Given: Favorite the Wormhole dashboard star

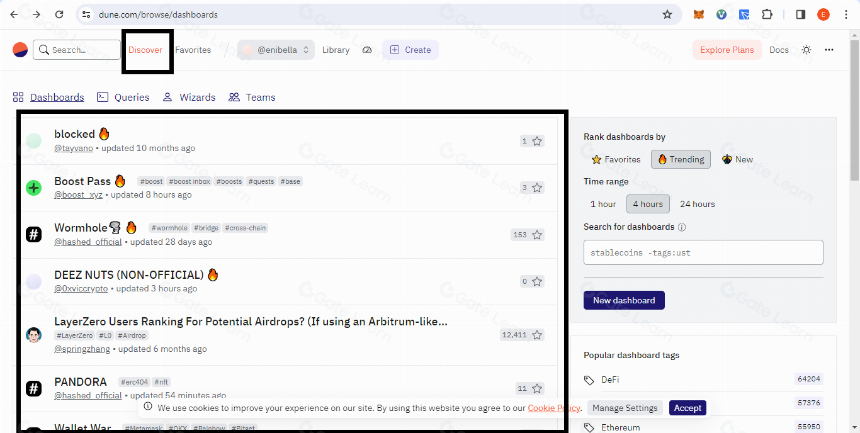Looking at the screenshot, I should [x=537, y=235].
